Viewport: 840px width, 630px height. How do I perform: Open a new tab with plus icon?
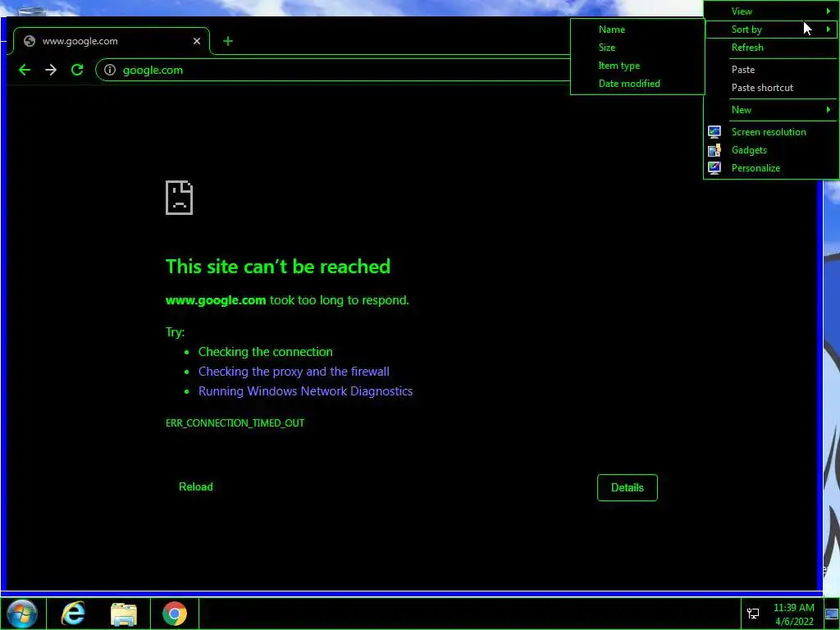point(228,41)
